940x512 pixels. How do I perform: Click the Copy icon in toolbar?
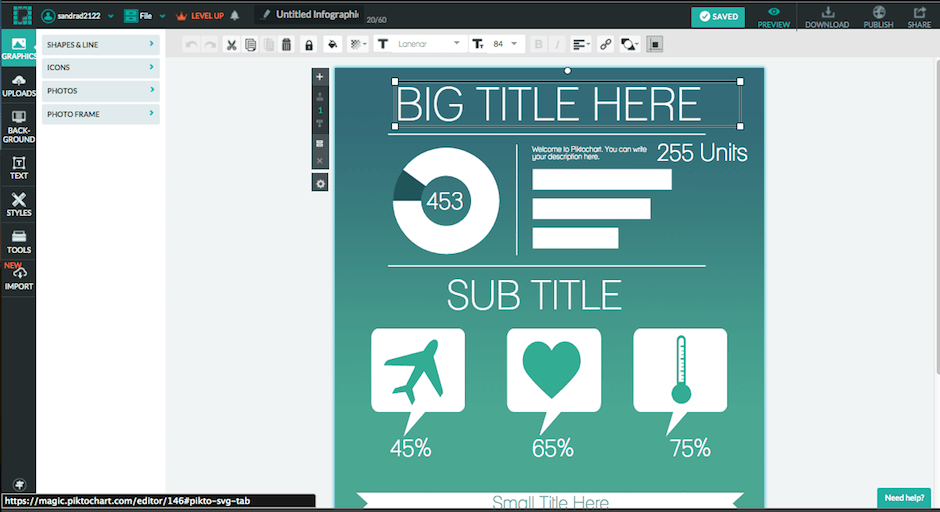point(250,44)
